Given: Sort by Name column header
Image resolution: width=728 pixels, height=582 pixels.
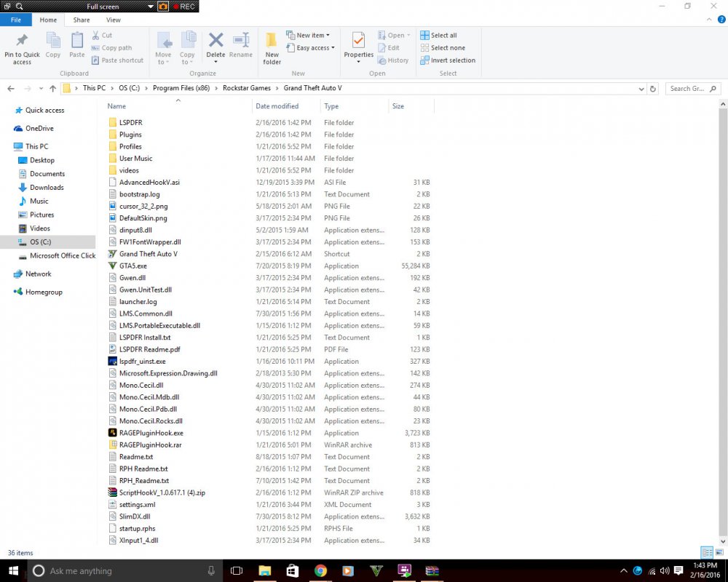Looking at the screenshot, I should click(x=116, y=106).
